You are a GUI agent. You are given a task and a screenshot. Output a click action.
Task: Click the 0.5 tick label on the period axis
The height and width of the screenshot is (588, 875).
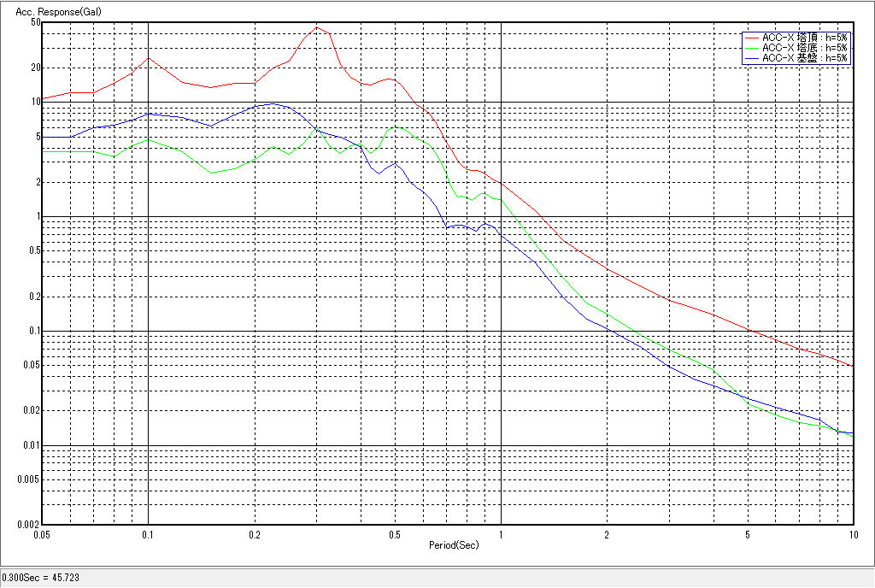point(395,534)
